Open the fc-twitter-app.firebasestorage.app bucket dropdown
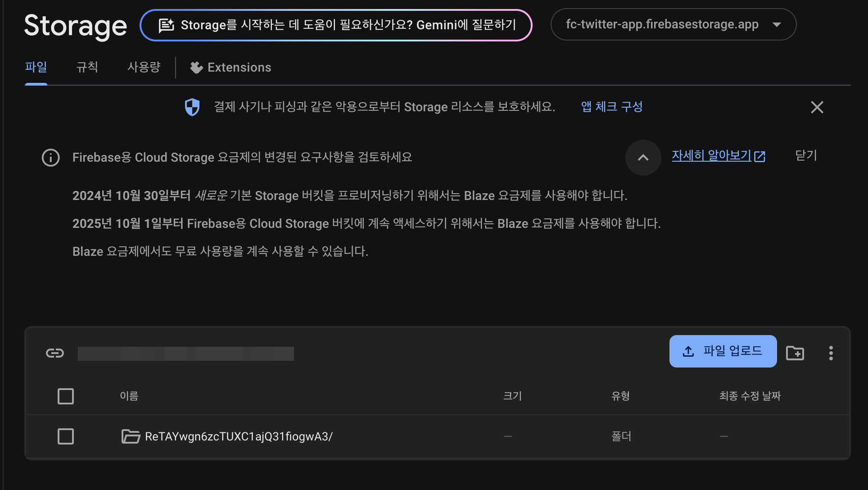868x490 pixels. click(673, 24)
